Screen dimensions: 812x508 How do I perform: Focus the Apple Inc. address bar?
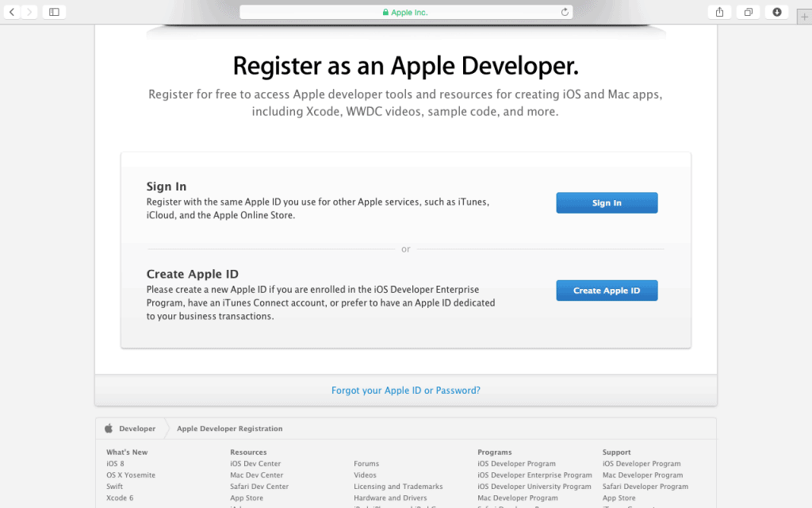coord(406,12)
